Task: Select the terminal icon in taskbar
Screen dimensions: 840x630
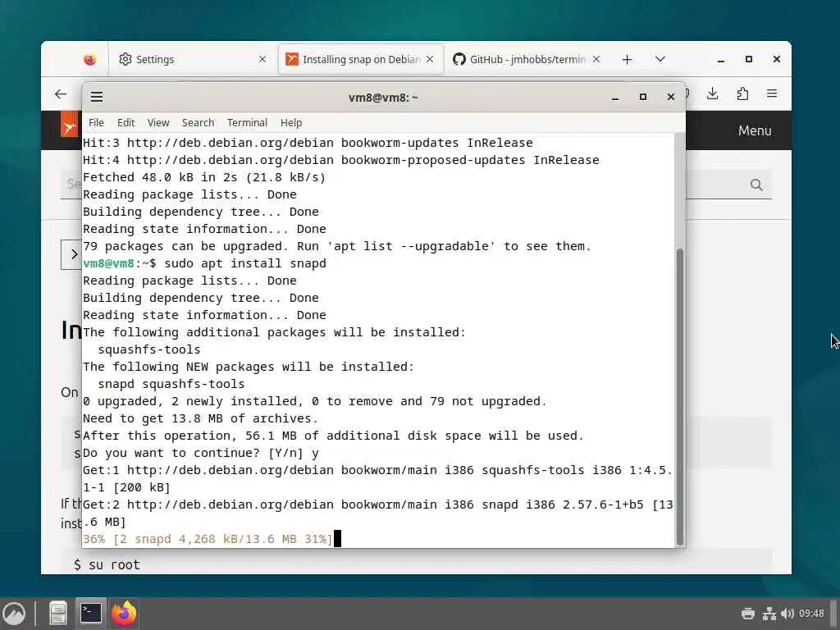Action: coord(90,614)
